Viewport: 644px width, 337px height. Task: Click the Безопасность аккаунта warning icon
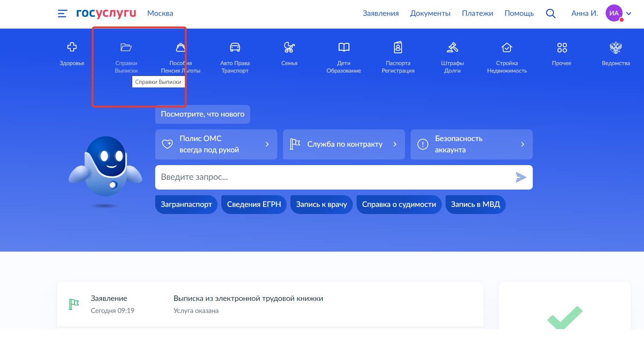(423, 144)
